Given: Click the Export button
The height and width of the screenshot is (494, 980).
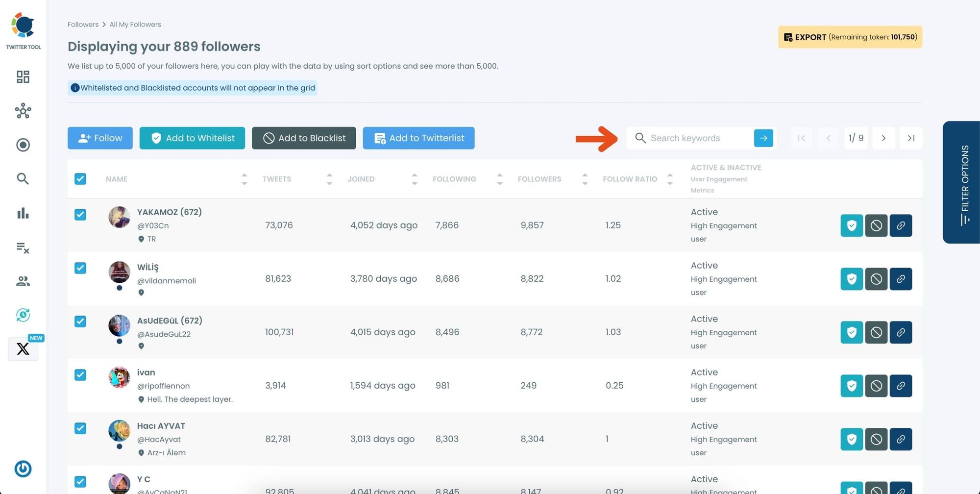Looking at the screenshot, I should coord(850,37).
